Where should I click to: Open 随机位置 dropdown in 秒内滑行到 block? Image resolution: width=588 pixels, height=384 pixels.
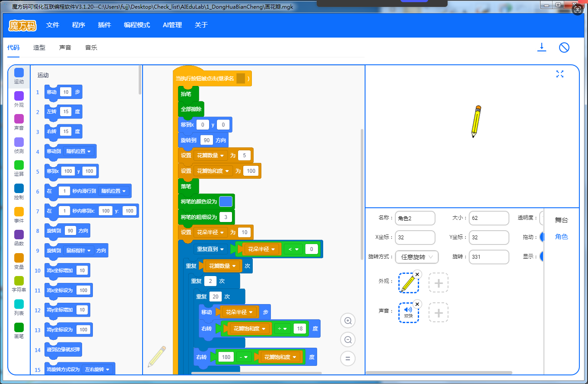[x=113, y=191]
